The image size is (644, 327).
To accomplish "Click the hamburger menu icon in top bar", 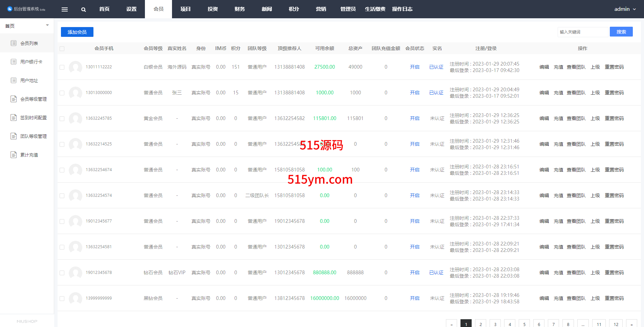I will [x=65, y=9].
